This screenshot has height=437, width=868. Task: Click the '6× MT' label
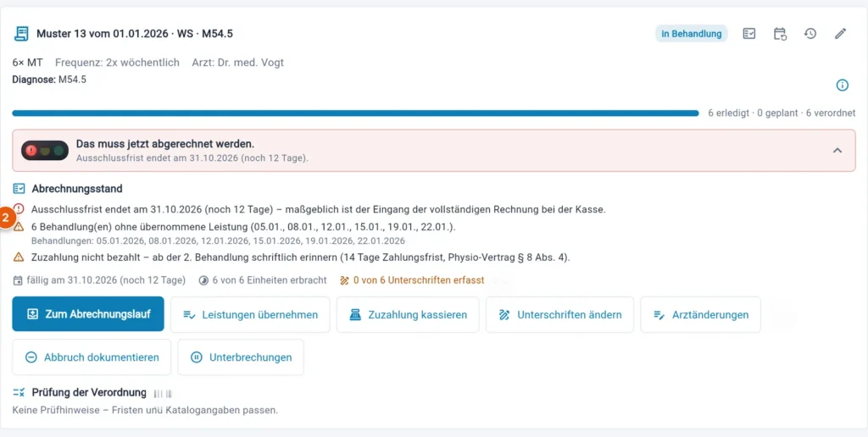[x=27, y=63]
